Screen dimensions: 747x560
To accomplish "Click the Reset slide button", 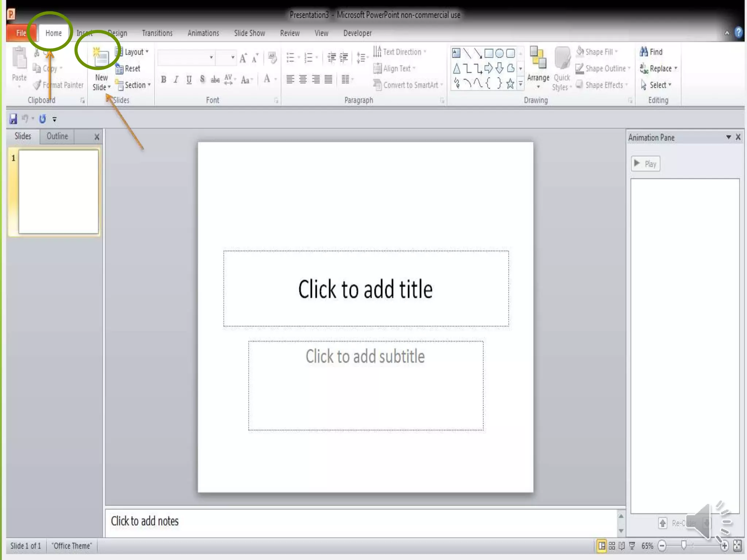I will (129, 69).
